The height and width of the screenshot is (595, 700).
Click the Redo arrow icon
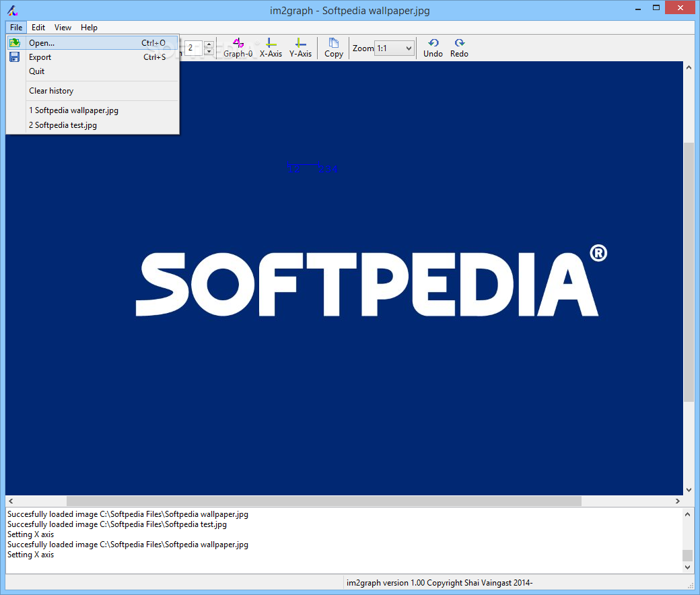pos(459,43)
